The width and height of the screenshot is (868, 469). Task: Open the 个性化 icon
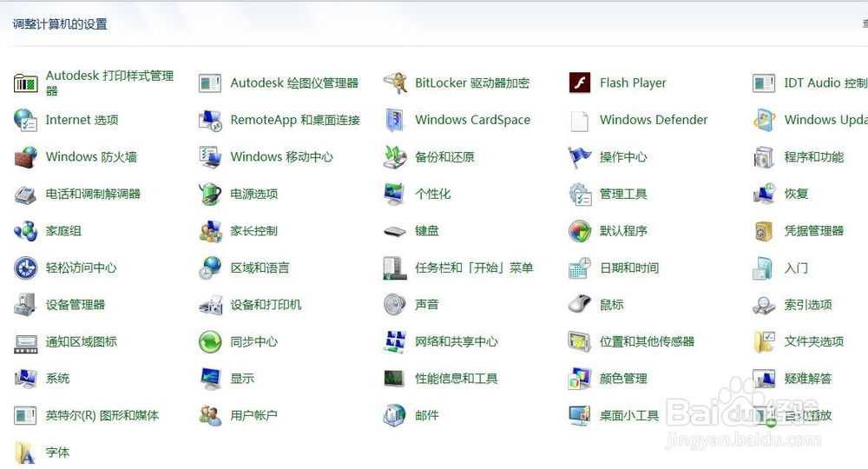[395, 195]
